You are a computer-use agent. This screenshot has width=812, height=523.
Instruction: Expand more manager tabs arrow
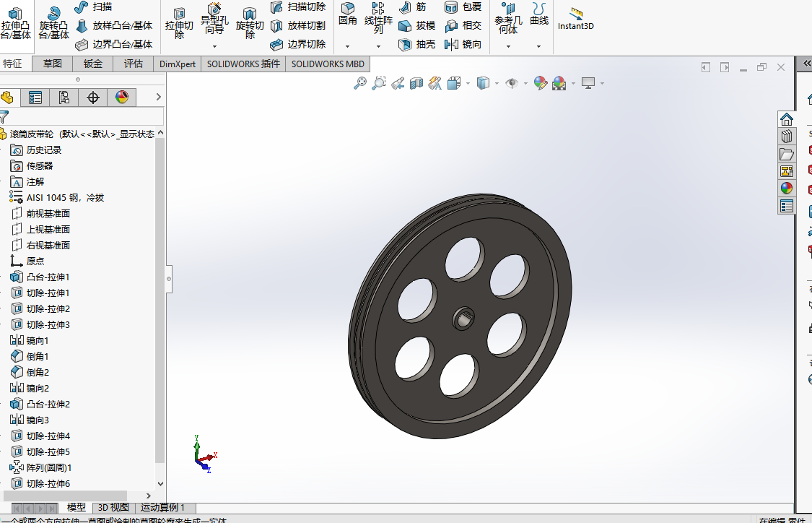click(159, 97)
